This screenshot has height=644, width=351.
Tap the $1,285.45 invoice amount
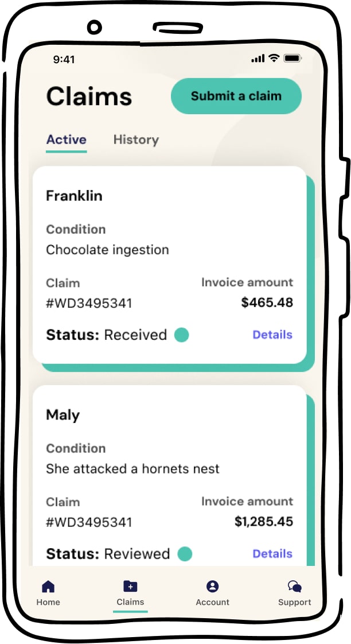click(264, 522)
